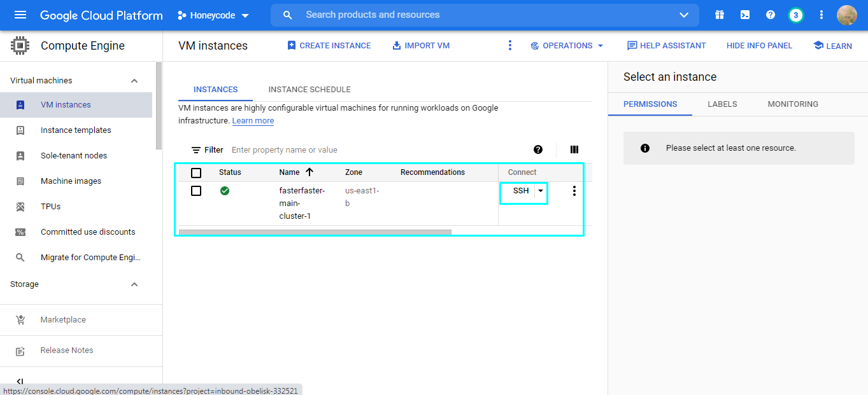Click Machine images sidebar icon
This screenshot has height=395, width=868.
[20, 181]
